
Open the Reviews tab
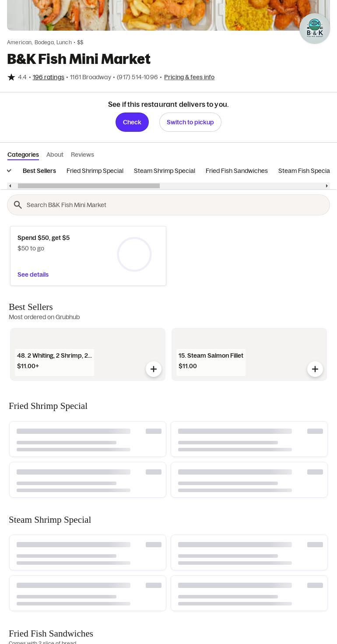82,155
